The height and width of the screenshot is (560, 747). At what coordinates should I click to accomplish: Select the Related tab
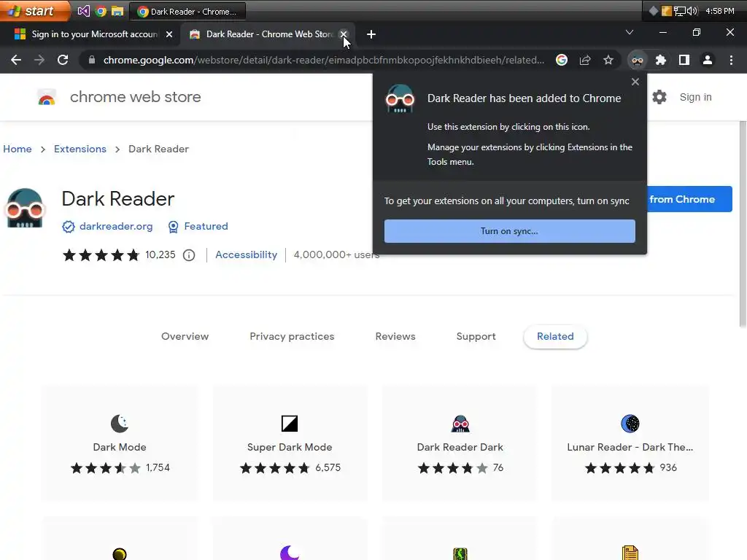coord(555,337)
